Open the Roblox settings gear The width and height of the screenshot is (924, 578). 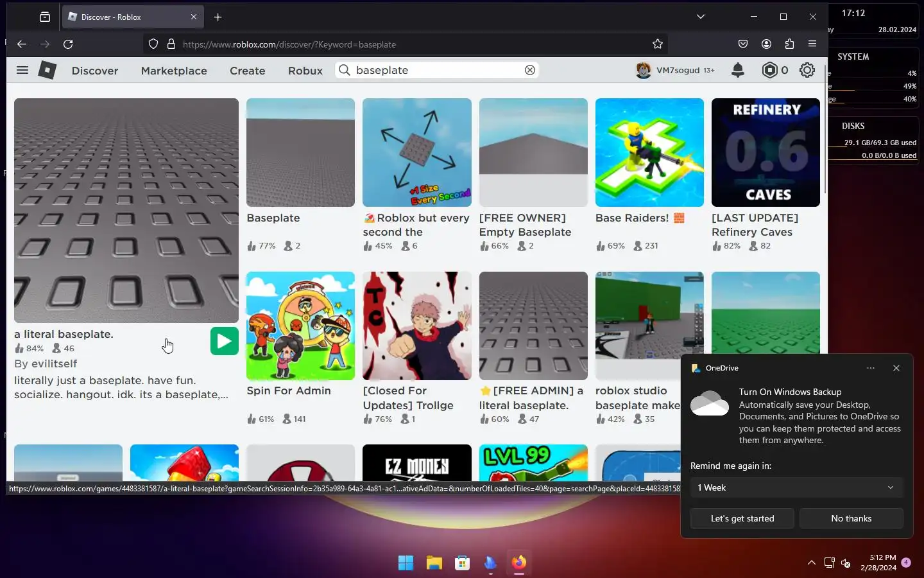click(x=807, y=70)
